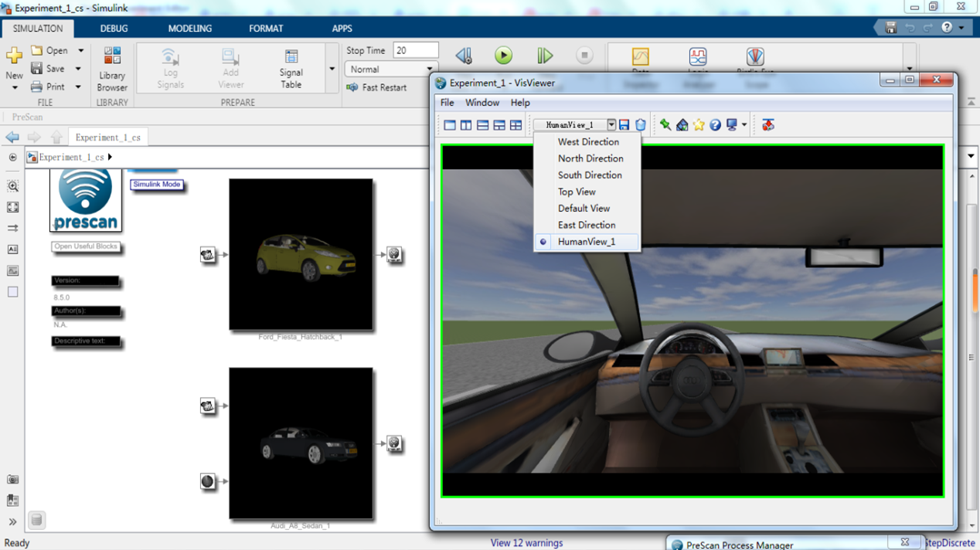Open the Normal simulation mode dropdown
980x550 pixels.
click(390, 70)
